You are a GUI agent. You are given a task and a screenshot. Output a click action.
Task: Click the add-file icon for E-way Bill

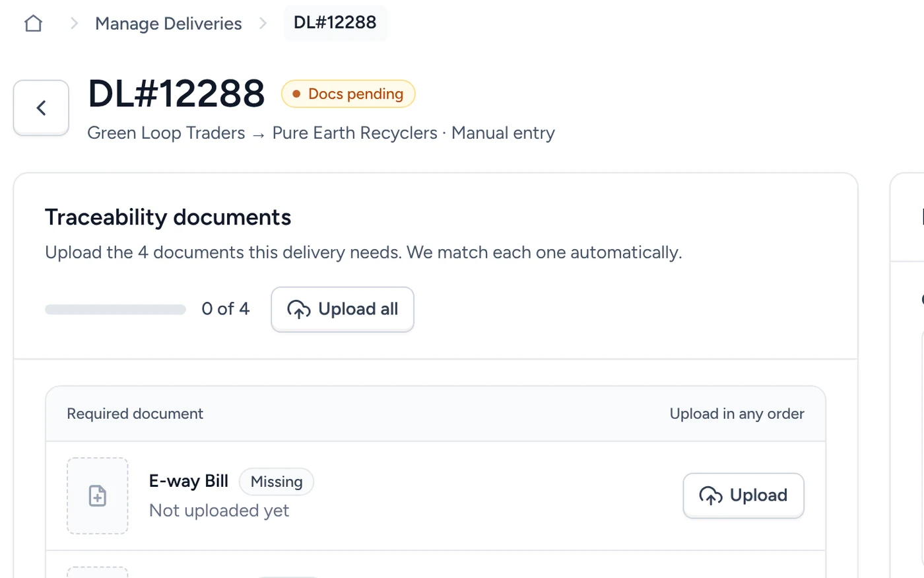(98, 495)
